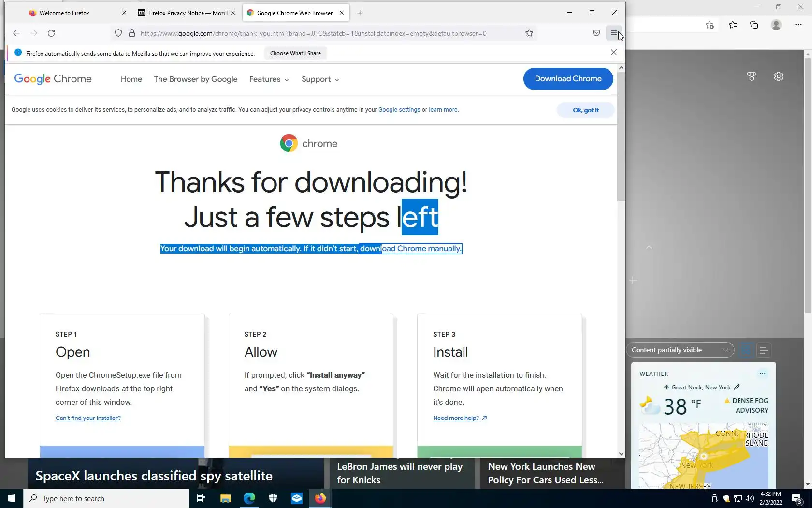Open the Google settings link
Viewport: 812px width, 508px height.
pos(399,110)
